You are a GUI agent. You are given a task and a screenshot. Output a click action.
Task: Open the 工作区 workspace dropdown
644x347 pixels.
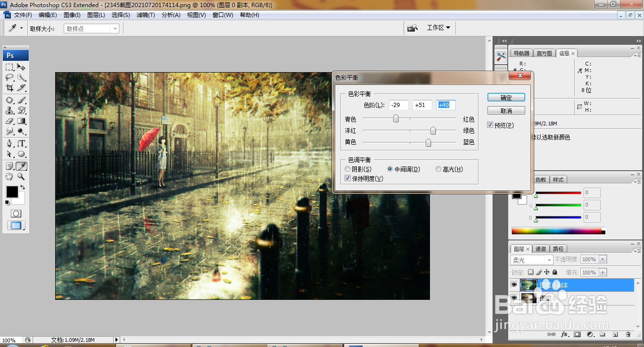point(438,28)
